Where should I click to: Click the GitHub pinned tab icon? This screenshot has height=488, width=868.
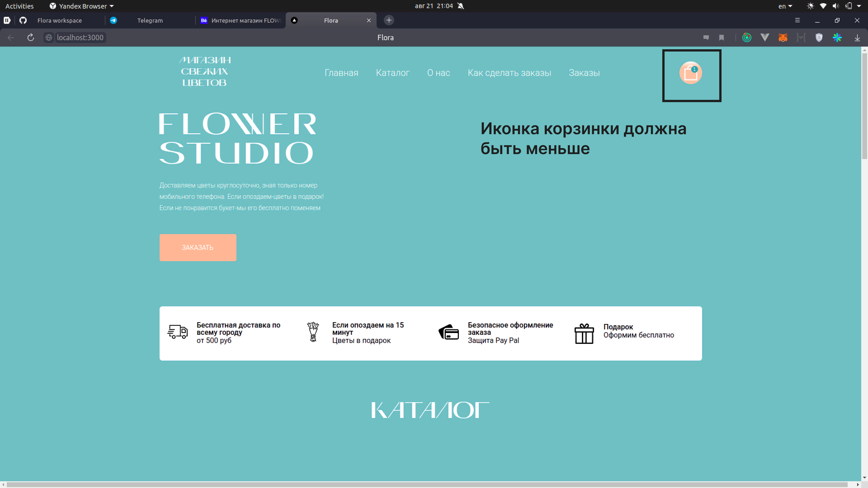point(23,20)
